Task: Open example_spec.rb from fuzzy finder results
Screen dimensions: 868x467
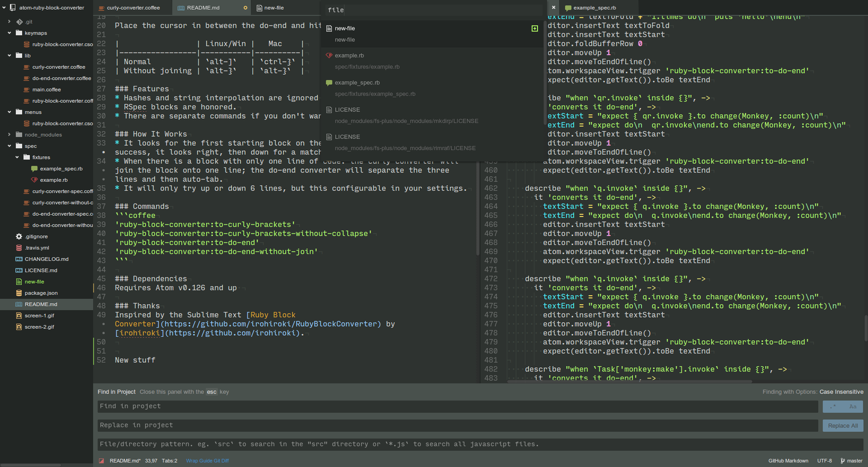Action: coord(432,88)
